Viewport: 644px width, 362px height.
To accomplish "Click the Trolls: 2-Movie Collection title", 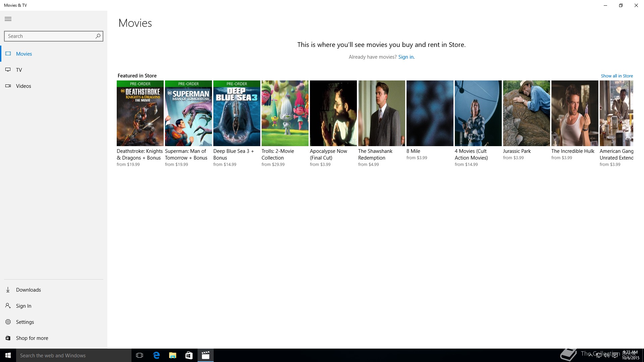I will (278, 155).
